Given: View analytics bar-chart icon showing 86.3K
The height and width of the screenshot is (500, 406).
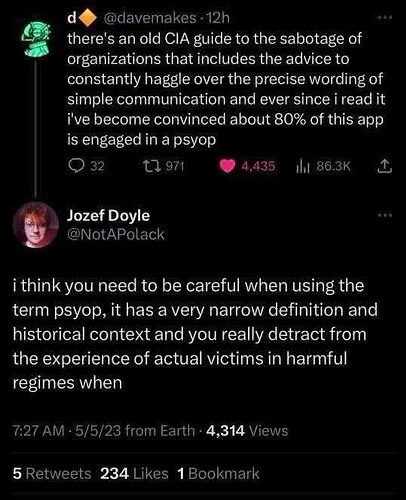Looking at the screenshot, I should click(x=303, y=166).
